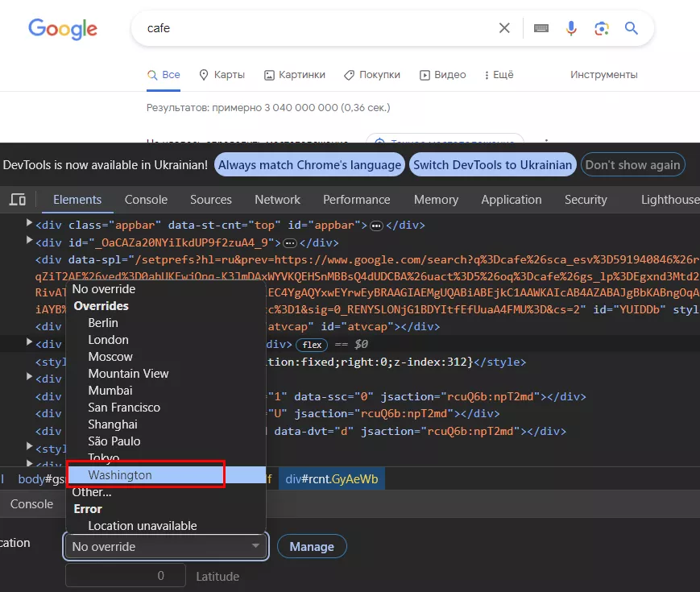Select Location unavailable error option
The width and height of the screenshot is (700, 592).
click(x=166, y=526)
